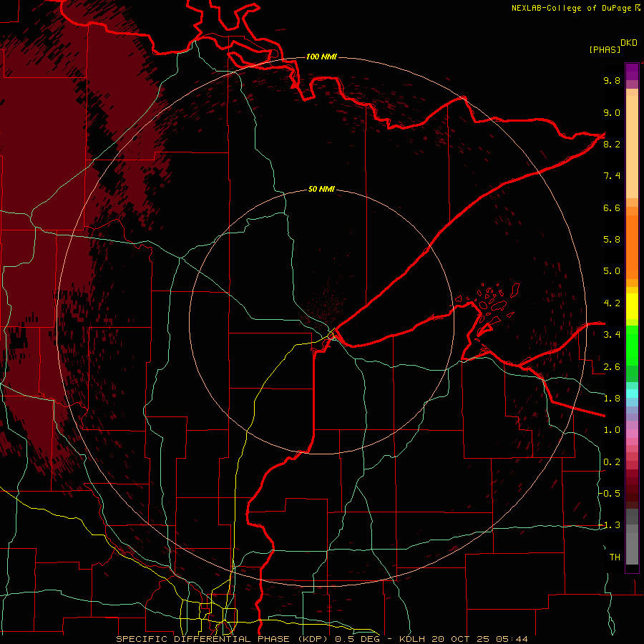This screenshot has height=644, width=644.
Task: Click the 1.0 legend value
Action: point(612,430)
